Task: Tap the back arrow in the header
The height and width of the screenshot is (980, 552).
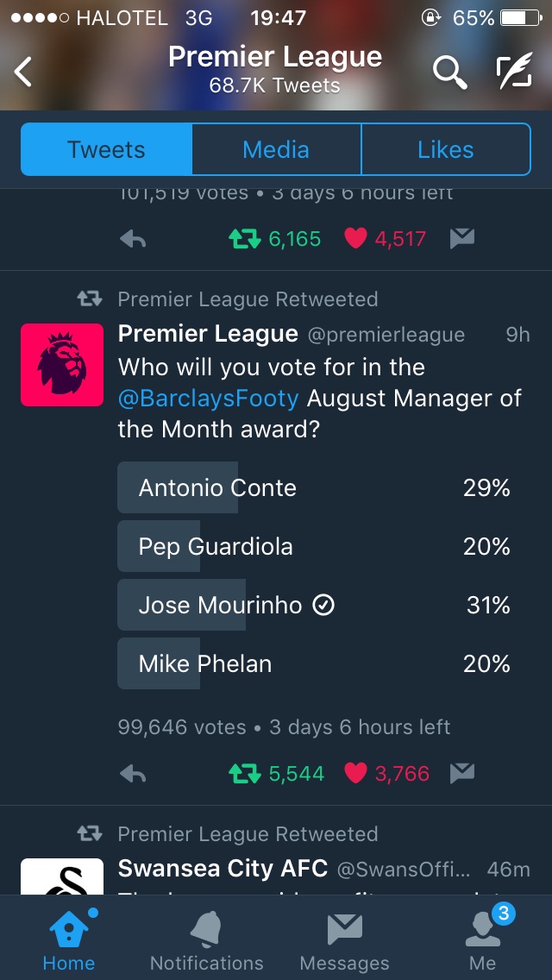Action: tap(24, 72)
